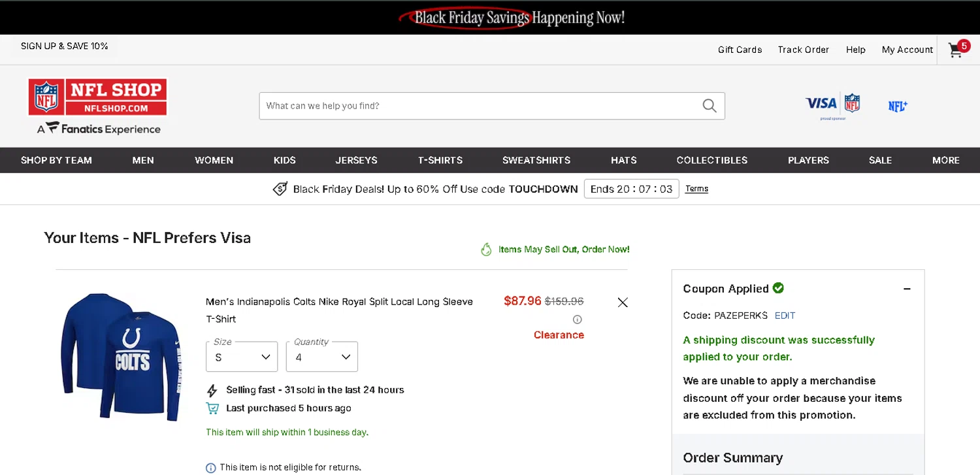Click the NFL Shop logo

pos(97,97)
